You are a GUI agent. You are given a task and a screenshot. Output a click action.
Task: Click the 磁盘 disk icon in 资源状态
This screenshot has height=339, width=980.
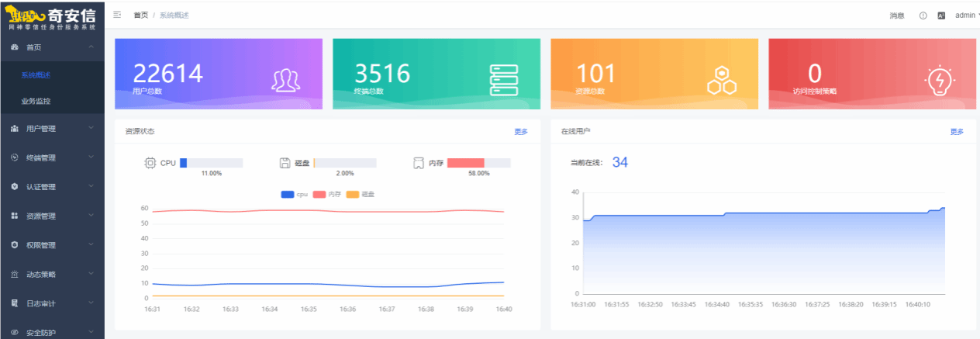[285, 163]
